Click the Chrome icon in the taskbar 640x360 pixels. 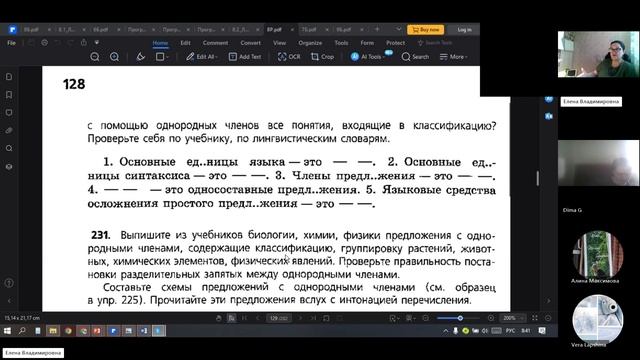[68, 331]
